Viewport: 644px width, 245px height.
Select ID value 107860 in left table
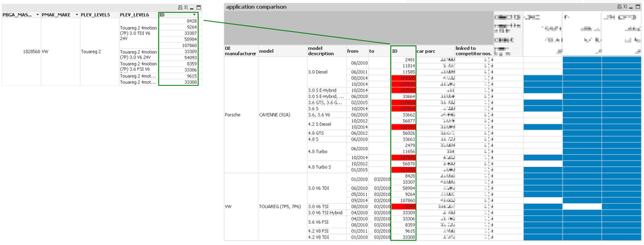(179, 46)
